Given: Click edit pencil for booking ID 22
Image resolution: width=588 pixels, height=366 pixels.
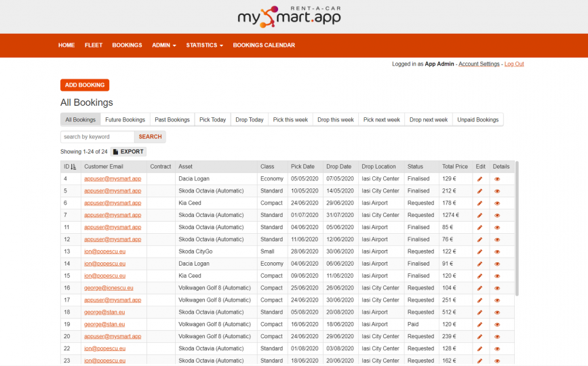Looking at the screenshot, I should [479, 349].
